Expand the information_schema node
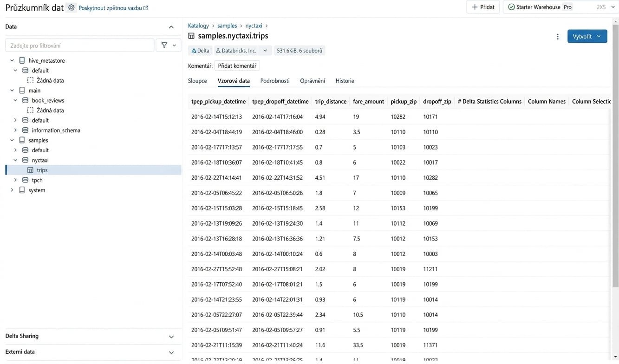 (15, 130)
